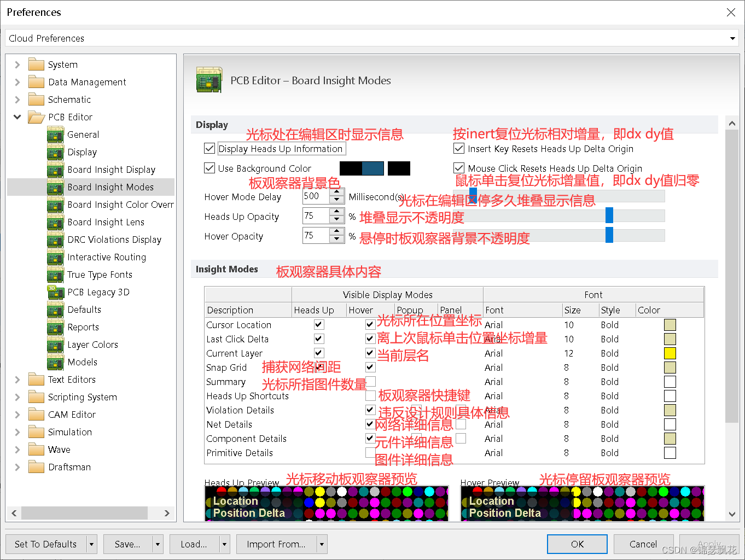Click the tree panel horizontal scrollbar thumb
The height and width of the screenshot is (560, 745).
point(84,513)
